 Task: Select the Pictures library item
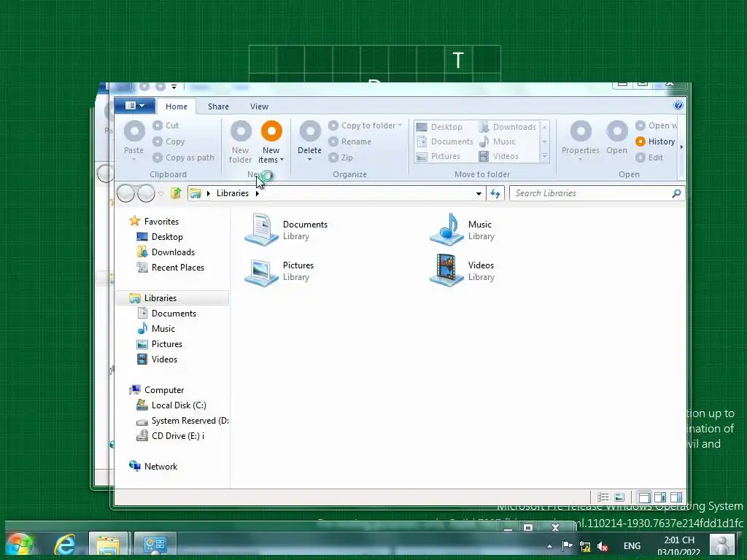279,271
